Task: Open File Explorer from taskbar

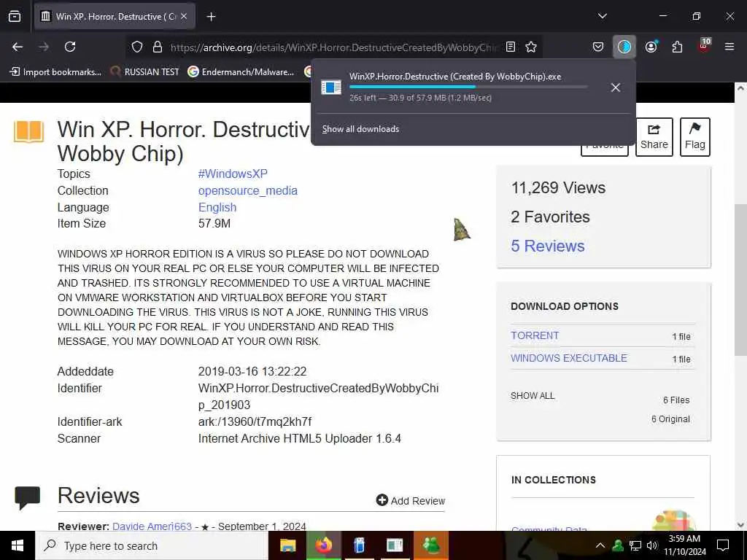Action: (x=287, y=545)
